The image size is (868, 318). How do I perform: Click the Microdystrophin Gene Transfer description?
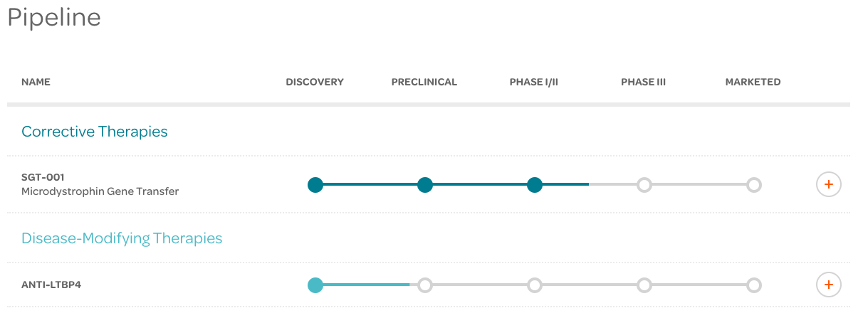pyautogui.click(x=100, y=191)
